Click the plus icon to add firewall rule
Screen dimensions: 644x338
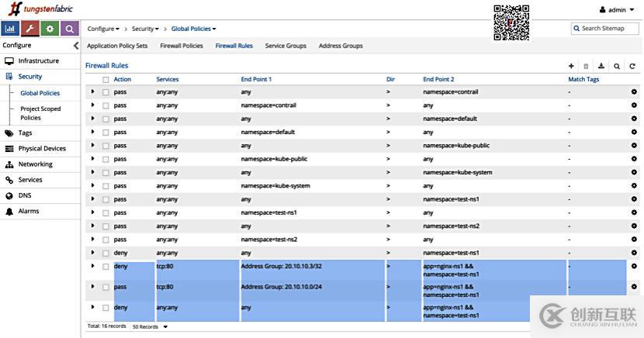tap(572, 67)
